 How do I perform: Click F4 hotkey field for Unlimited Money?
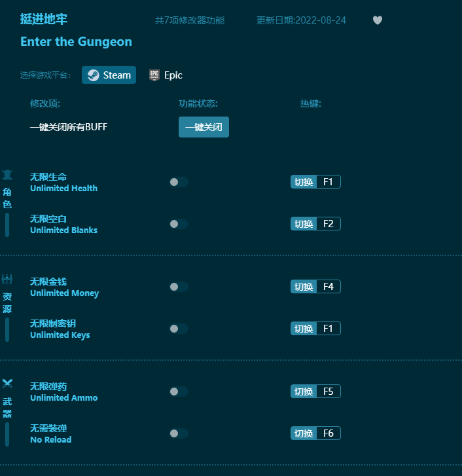pos(329,287)
